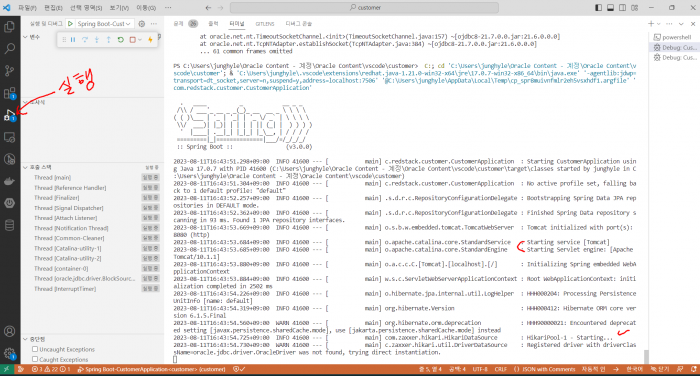Open Source Control view in activity bar
Viewport: 700px width, 376px height.
click(9, 71)
